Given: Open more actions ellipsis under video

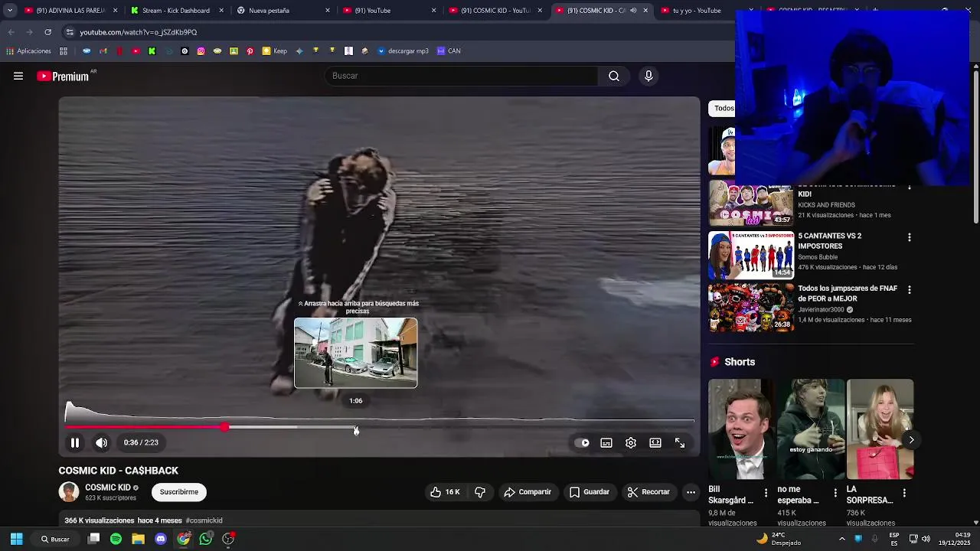Looking at the screenshot, I should pyautogui.click(x=691, y=492).
